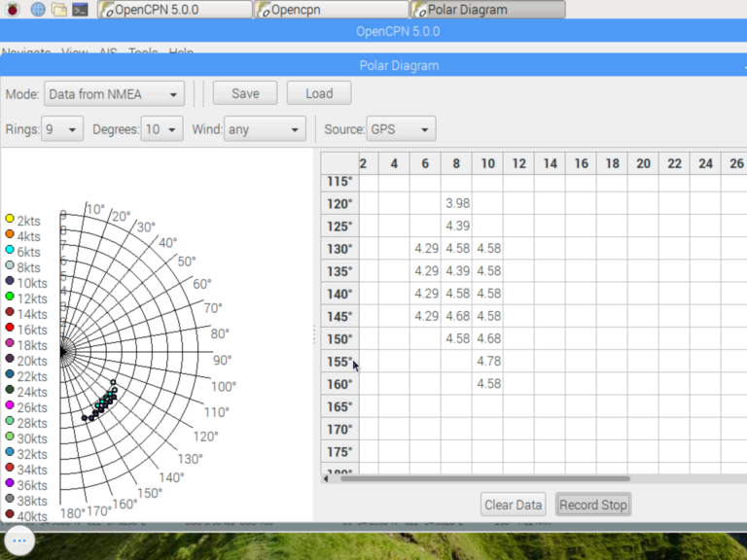This screenshot has width=747, height=560.
Task: Toggle the Record Stop button
Action: pyautogui.click(x=592, y=505)
